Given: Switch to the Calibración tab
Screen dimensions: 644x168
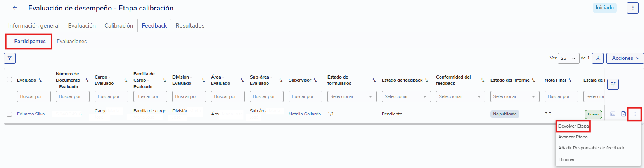Looking at the screenshot, I should [119, 26].
